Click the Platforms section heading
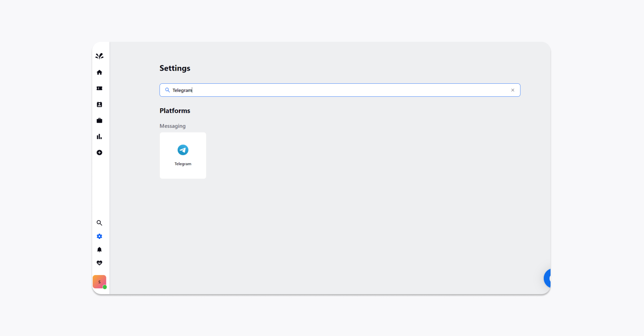Image resolution: width=644 pixels, height=336 pixels. [x=175, y=111]
